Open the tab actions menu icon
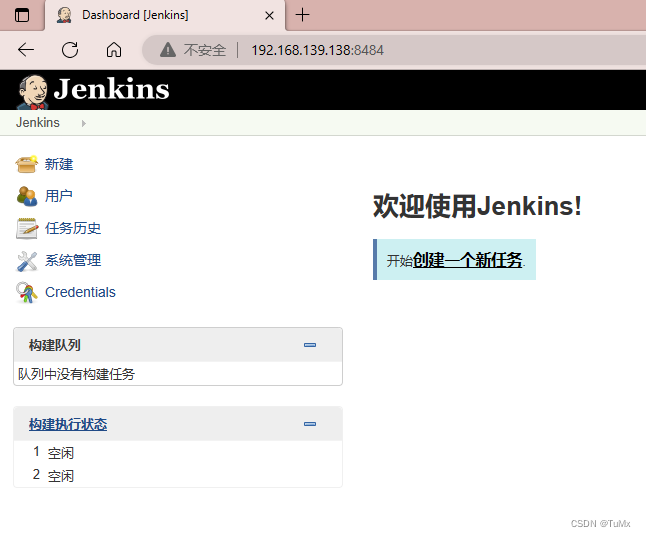 click(22, 15)
